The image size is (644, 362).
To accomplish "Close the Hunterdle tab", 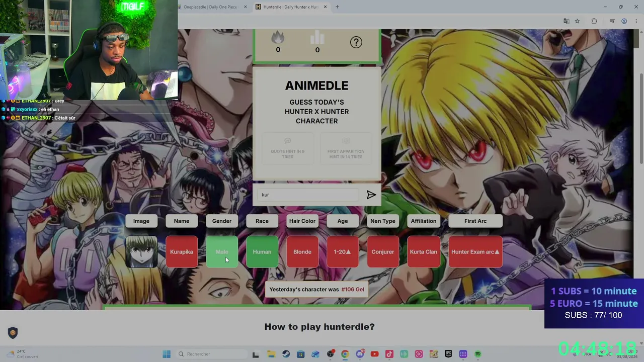I will pyautogui.click(x=325, y=7).
